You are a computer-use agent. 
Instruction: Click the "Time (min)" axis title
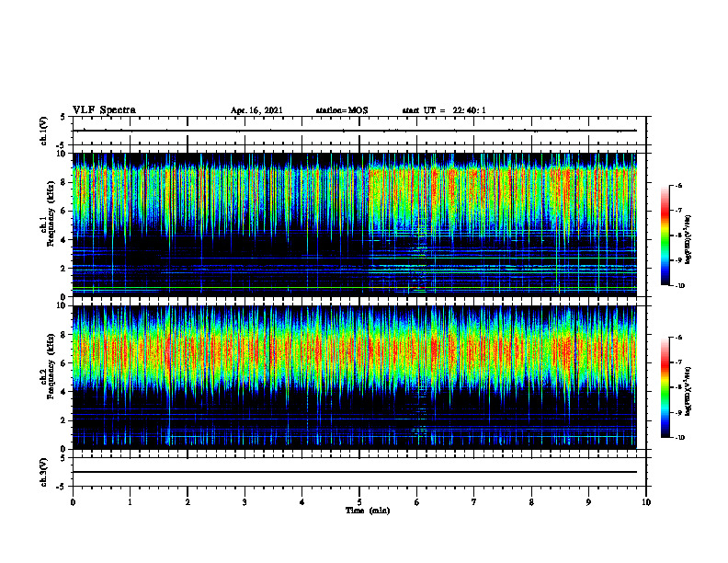tap(368, 511)
